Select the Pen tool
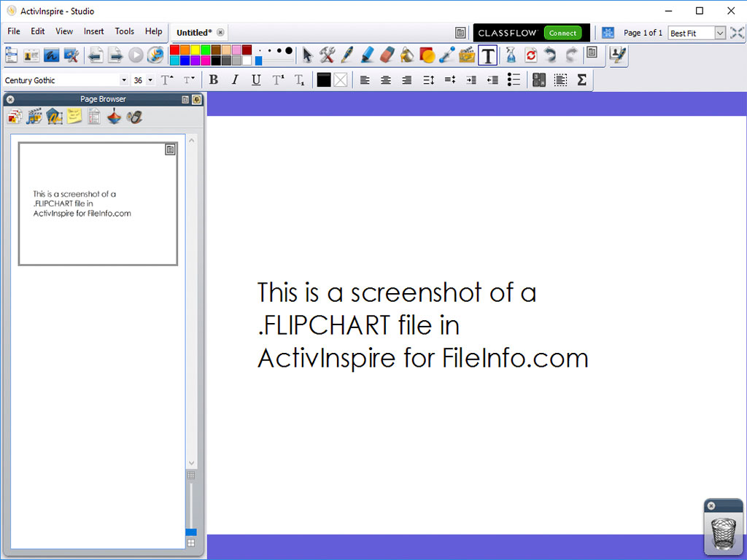The image size is (747, 560). pos(347,55)
